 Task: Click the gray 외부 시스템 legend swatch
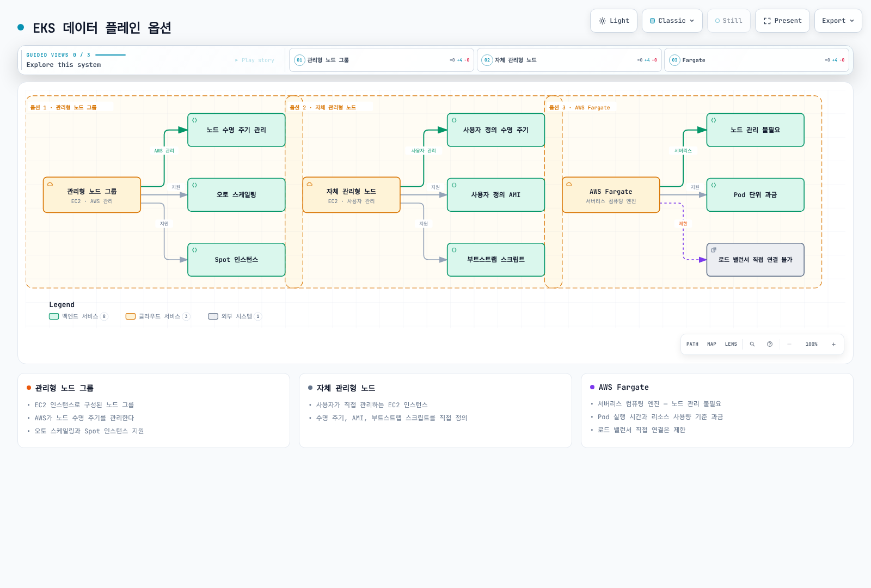click(213, 316)
